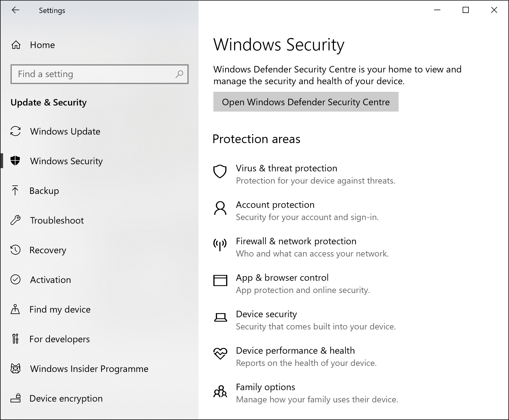509x420 pixels.
Task: Click the search magnifier icon
Action: pos(179,74)
